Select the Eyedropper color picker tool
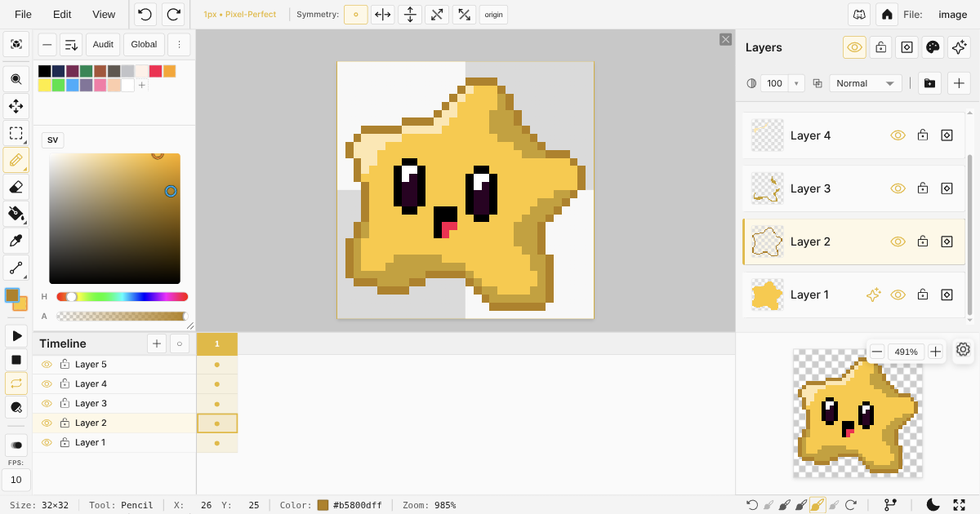This screenshot has height=514, width=980. (16, 241)
